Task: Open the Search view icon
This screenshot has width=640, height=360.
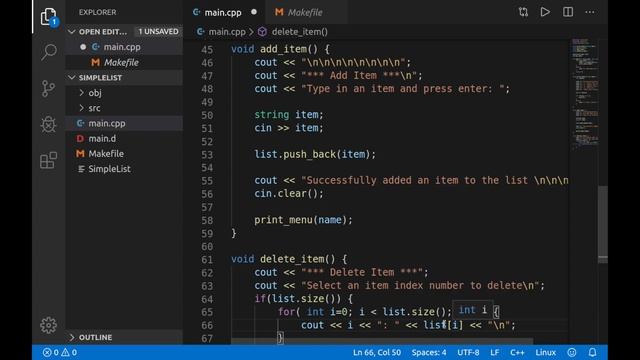Action: (49, 52)
